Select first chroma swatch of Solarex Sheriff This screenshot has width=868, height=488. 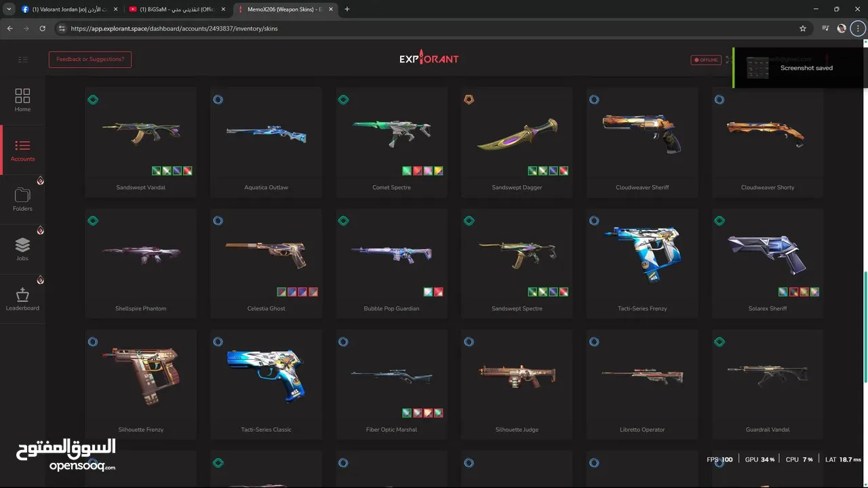[783, 292]
